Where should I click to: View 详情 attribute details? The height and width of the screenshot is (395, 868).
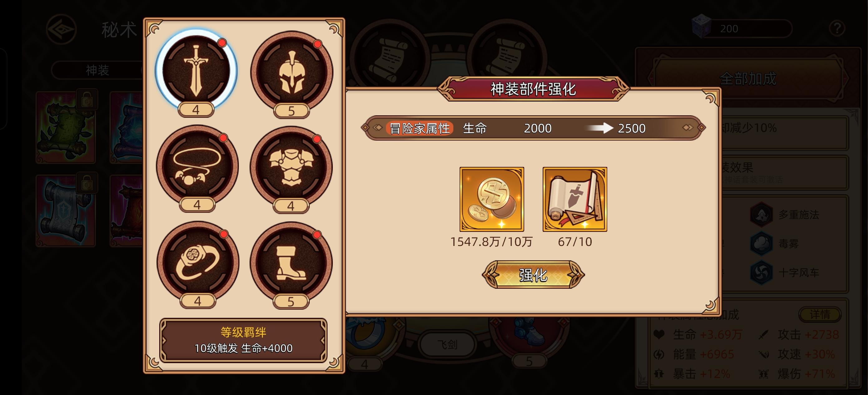(820, 314)
